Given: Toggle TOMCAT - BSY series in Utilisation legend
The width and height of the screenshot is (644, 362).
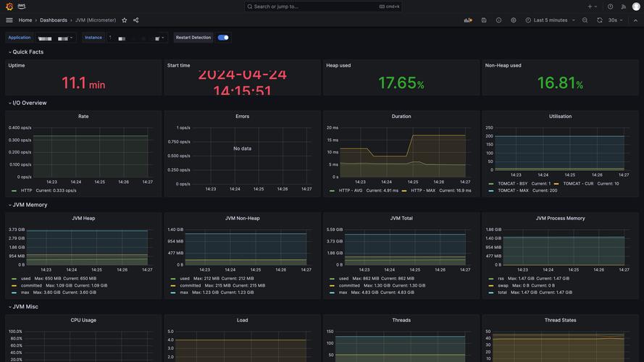Looking at the screenshot, I should (x=513, y=184).
